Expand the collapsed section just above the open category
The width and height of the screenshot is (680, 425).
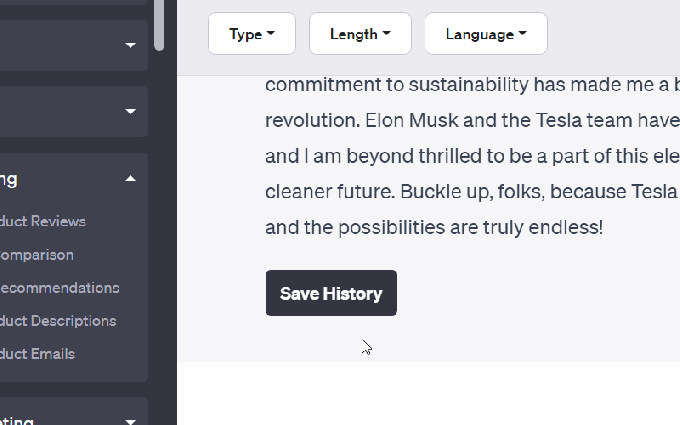click(x=131, y=111)
